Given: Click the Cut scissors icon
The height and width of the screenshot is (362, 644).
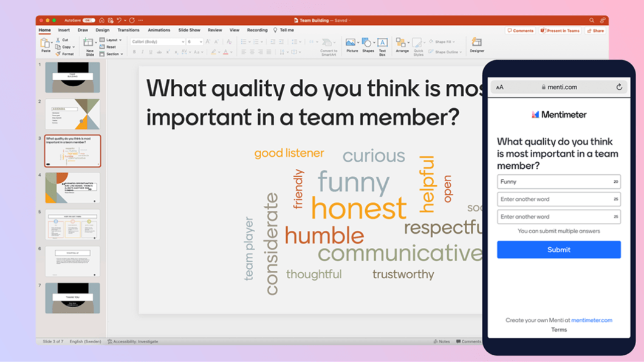Looking at the screenshot, I should click(x=58, y=40).
